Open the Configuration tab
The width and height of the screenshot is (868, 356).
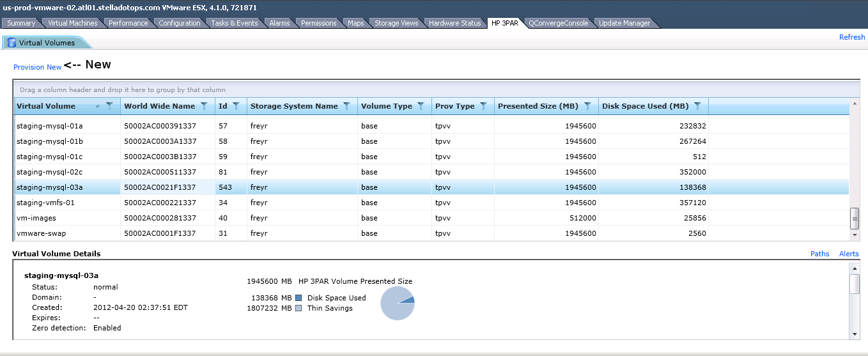pos(179,23)
